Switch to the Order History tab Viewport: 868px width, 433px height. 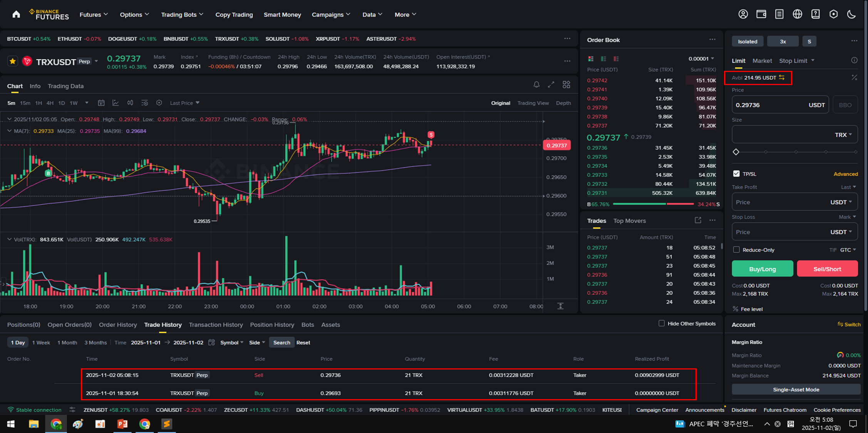(118, 325)
